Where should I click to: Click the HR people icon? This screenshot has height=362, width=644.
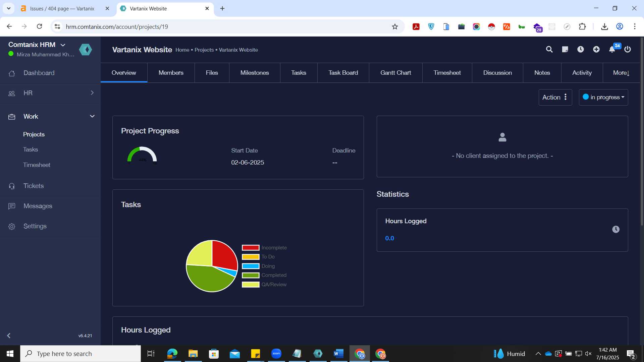pos(12,93)
